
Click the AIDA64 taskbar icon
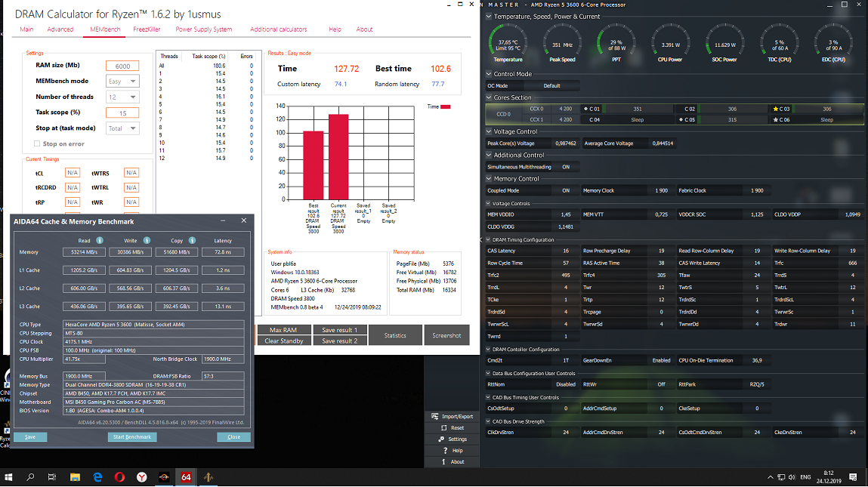[x=186, y=477]
